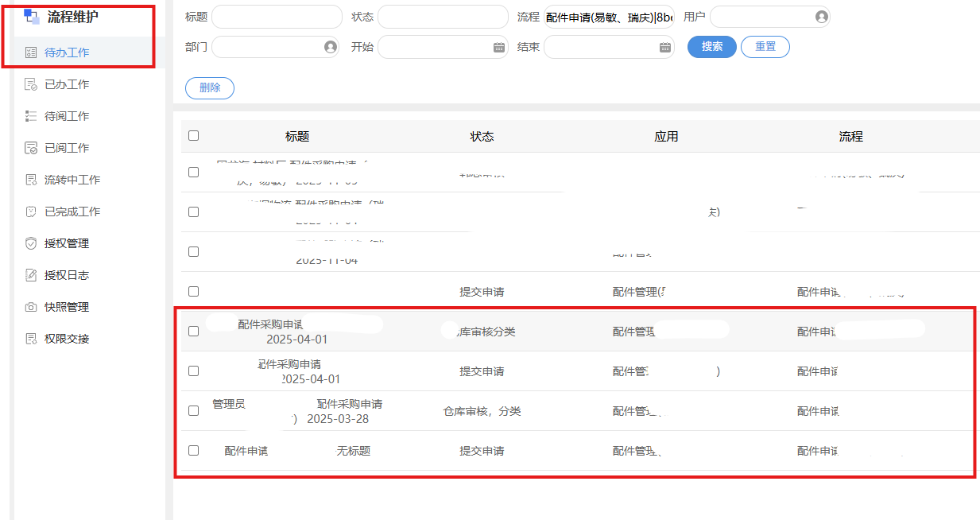Check the row titled 无标题
980x520 pixels.
point(193,450)
